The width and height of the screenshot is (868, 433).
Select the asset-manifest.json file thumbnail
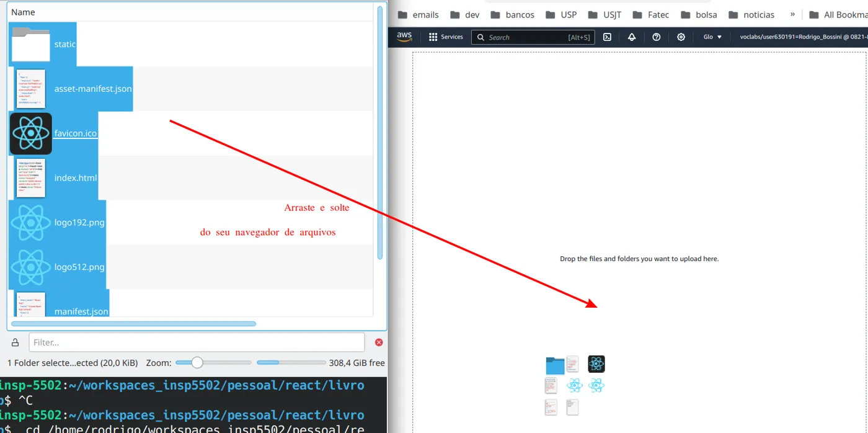(x=31, y=89)
